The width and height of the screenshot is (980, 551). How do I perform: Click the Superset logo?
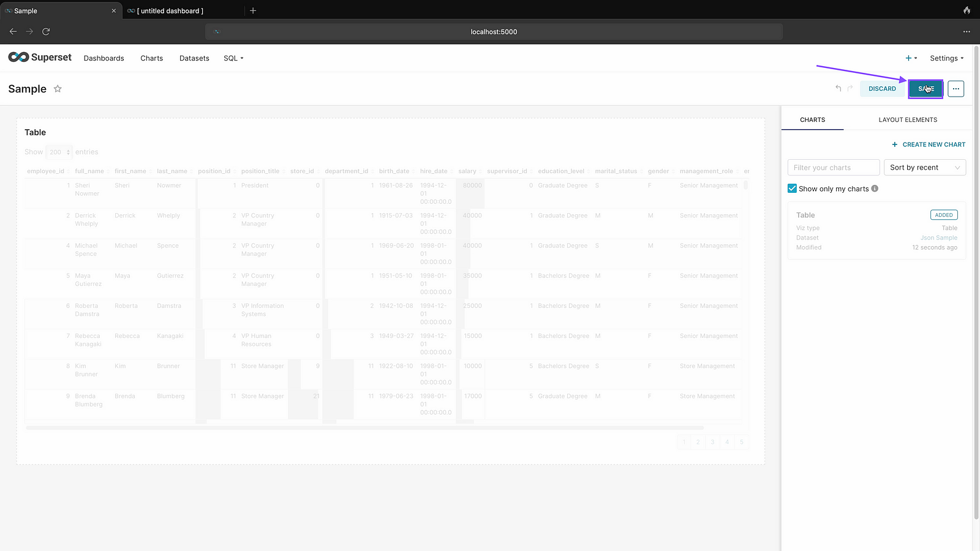(40, 58)
